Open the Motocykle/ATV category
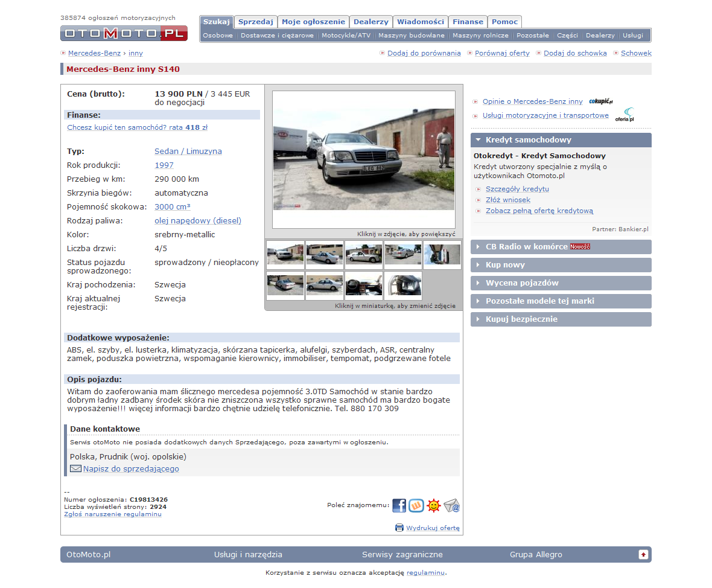 346,36
